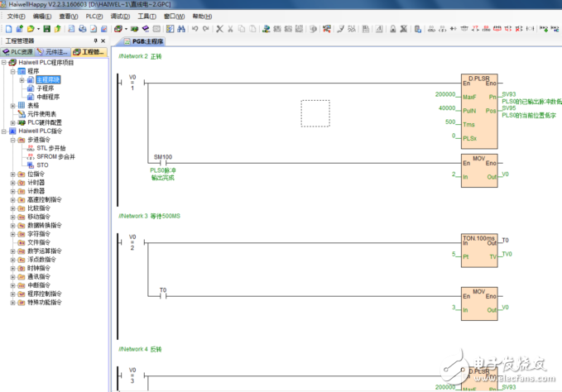Click the green Save icon

(x=46, y=29)
